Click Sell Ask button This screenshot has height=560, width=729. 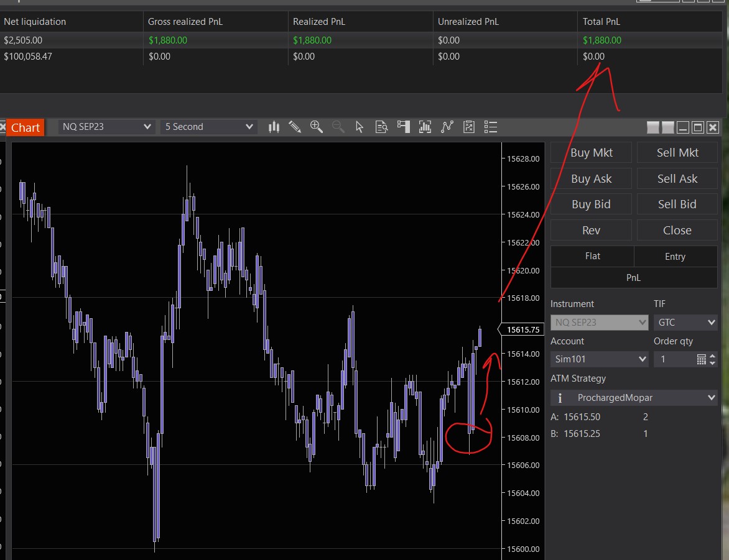[677, 178]
